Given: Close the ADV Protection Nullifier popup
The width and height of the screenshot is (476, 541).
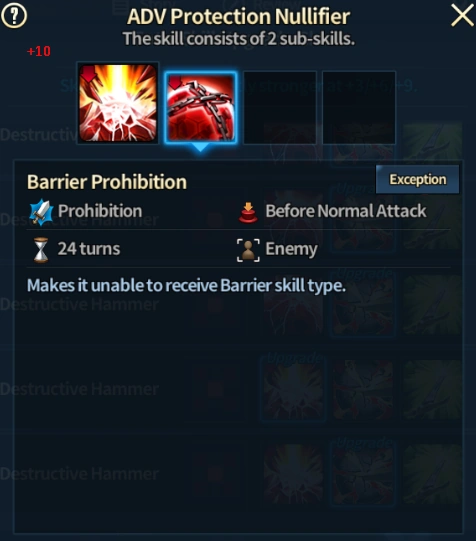Looking at the screenshot, I should 462,15.
